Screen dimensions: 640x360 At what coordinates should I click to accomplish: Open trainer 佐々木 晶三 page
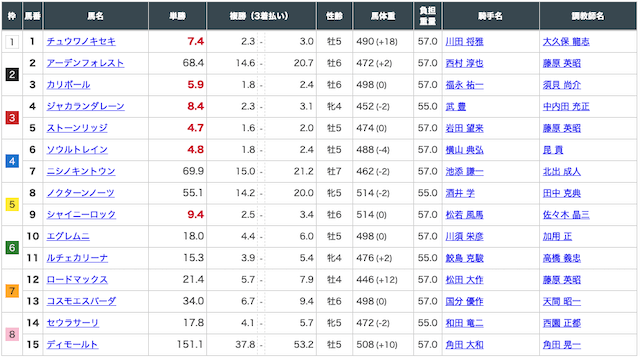(x=566, y=215)
